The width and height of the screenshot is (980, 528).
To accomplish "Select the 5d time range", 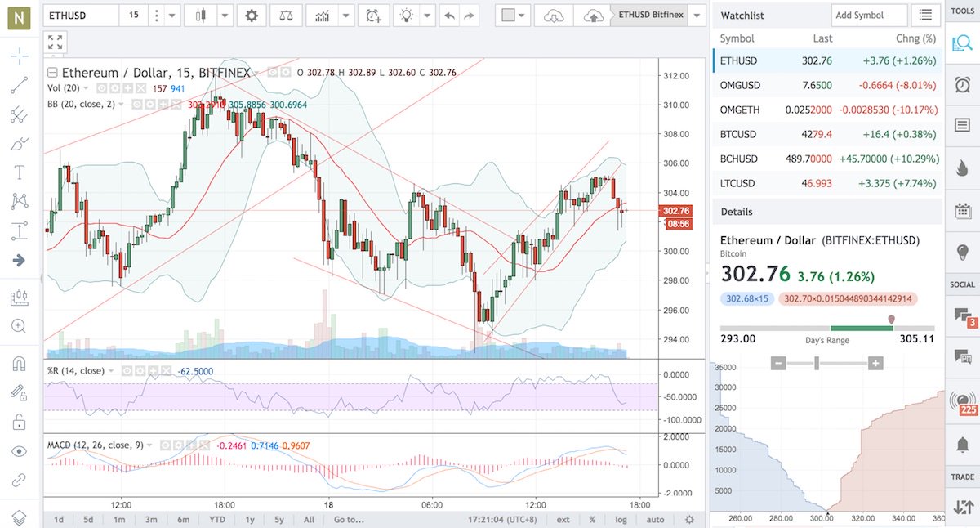I will point(88,519).
